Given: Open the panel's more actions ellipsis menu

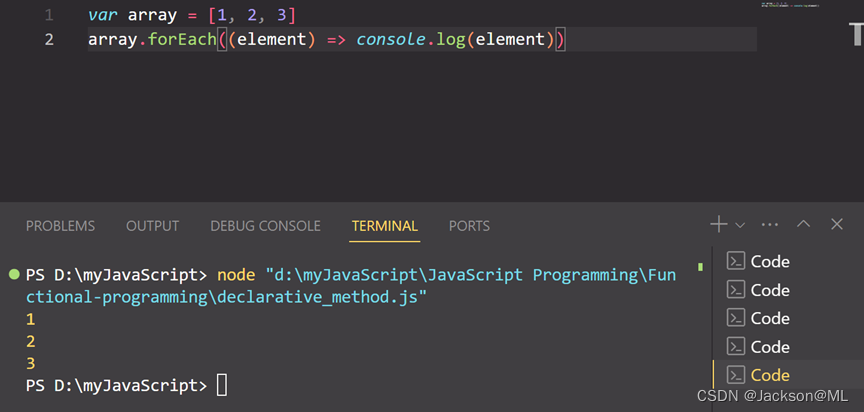Looking at the screenshot, I should click(x=769, y=225).
